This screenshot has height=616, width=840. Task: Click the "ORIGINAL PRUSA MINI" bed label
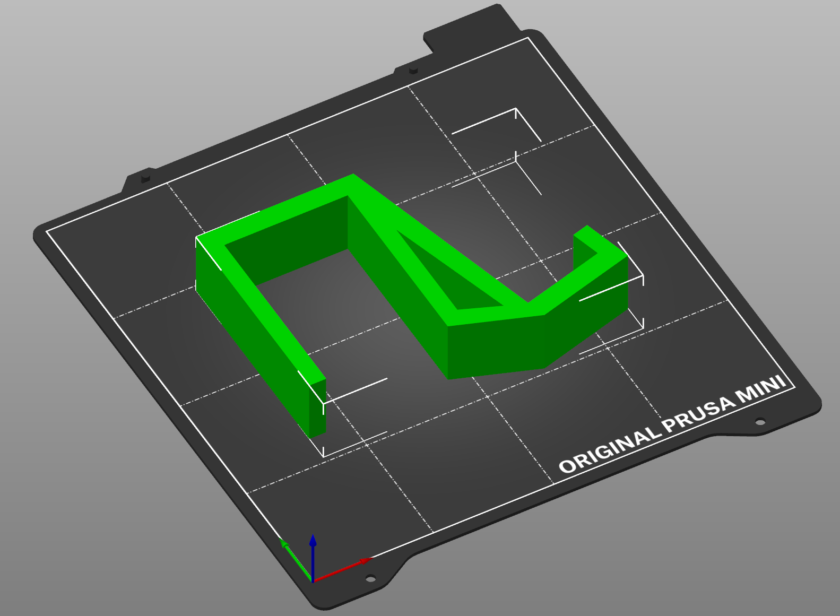pyautogui.click(x=673, y=424)
